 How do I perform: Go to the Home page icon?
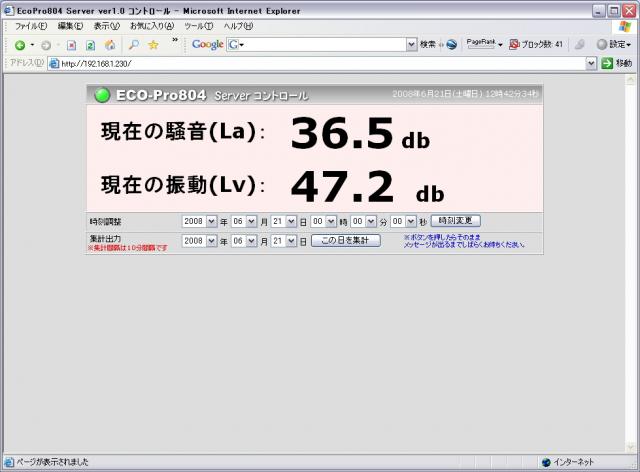(x=110, y=45)
